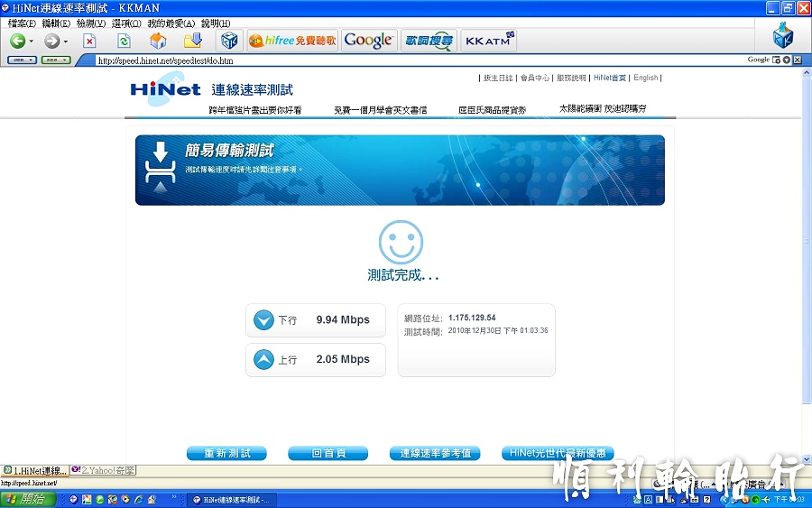Open the 屈臣氏商品提貨券 link
812x508 pixels.
tap(492, 110)
